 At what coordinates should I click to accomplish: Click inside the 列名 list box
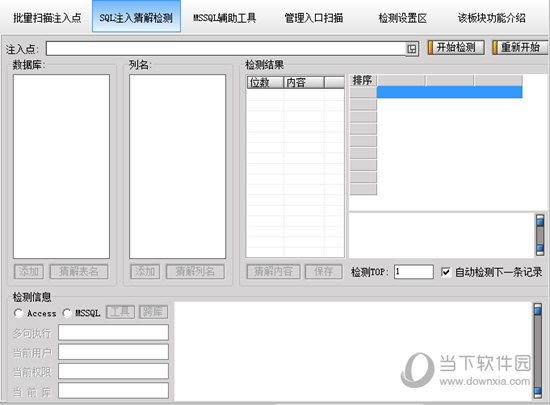coord(177,167)
